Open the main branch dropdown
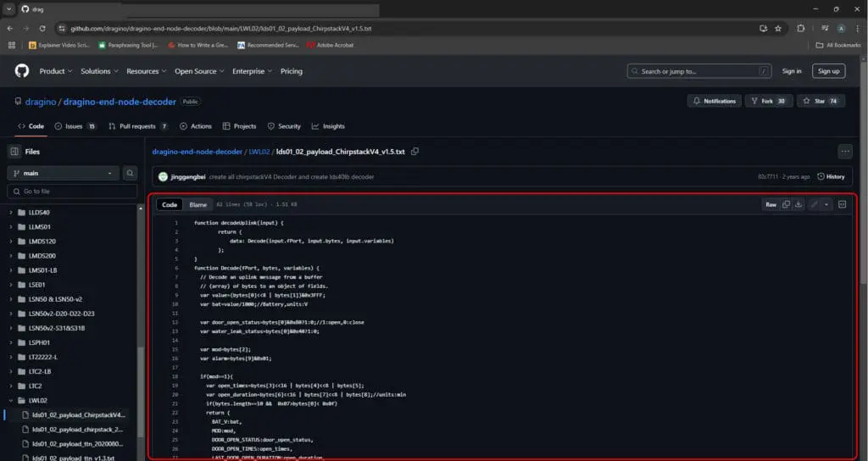This screenshot has height=461, width=868. coord(64,173)
